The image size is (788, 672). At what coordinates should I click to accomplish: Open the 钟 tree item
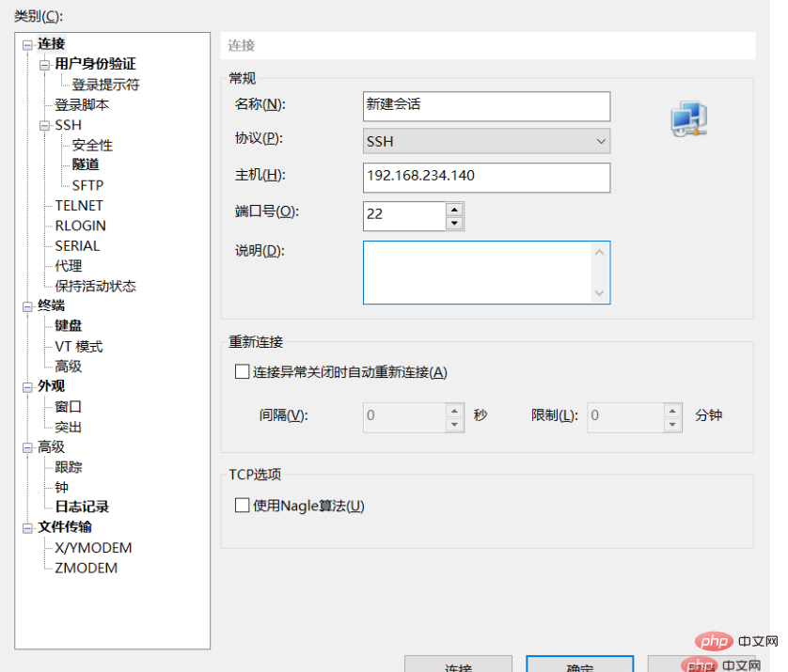coord(62,487)
